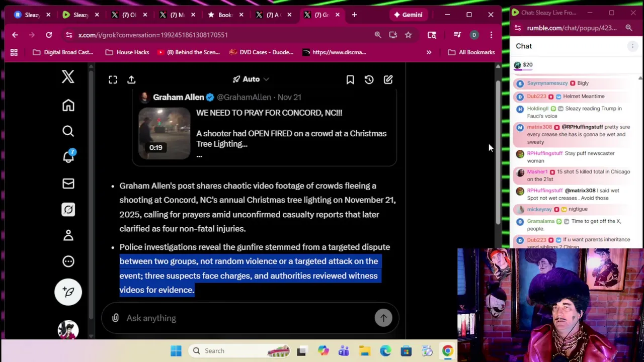This screenshot has height=362, width=644.
Task: Open @GrahamAllen handle link
Action: coord(244,97)
